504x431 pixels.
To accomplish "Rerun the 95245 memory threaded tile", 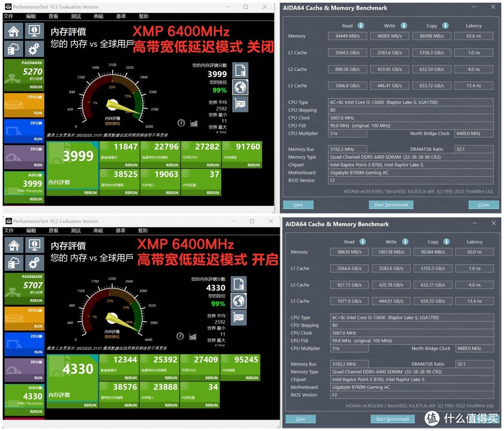I will 252,378.
